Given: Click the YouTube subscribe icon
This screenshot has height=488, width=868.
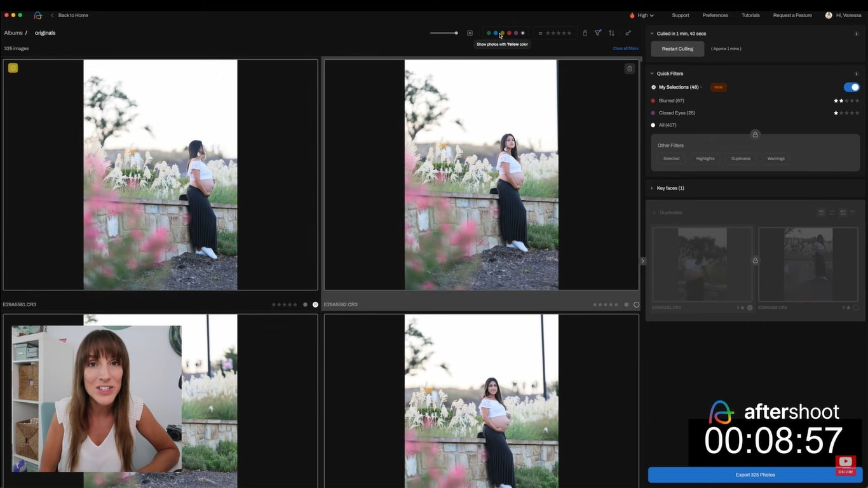Looking at the screenshot, I should coord(846,464).
